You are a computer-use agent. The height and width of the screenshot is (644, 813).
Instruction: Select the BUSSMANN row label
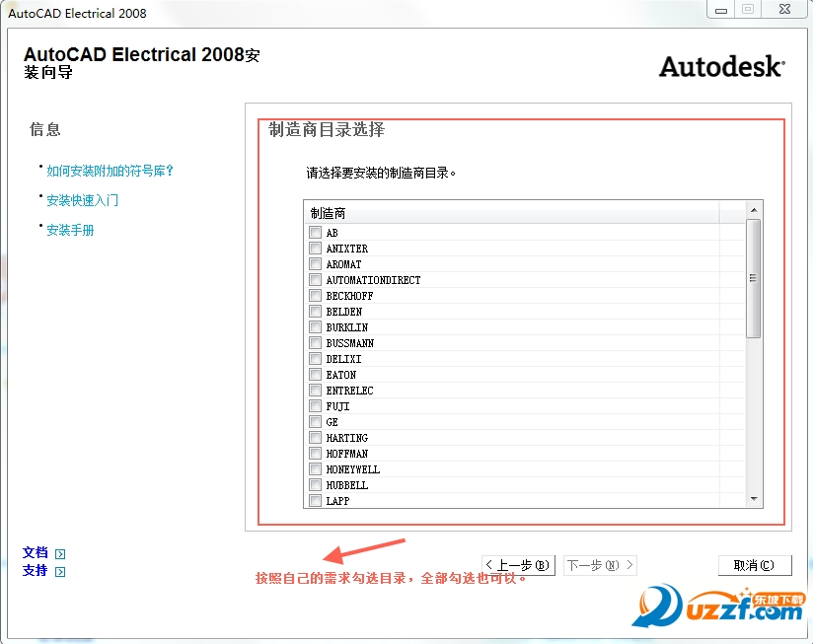coord(350,343)
